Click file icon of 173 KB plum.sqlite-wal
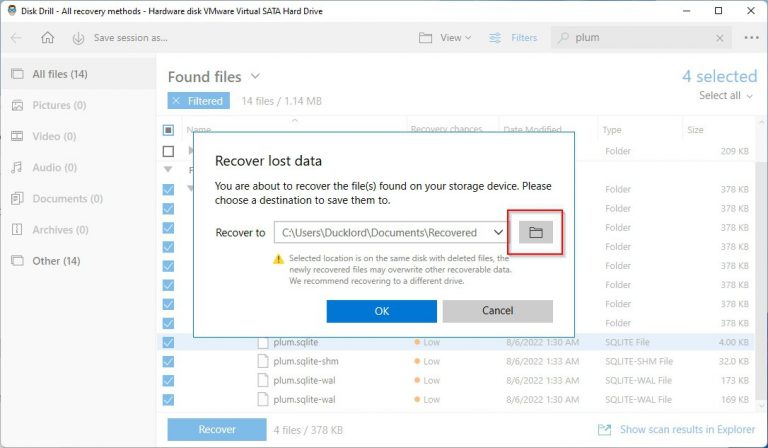 (263, 380)
